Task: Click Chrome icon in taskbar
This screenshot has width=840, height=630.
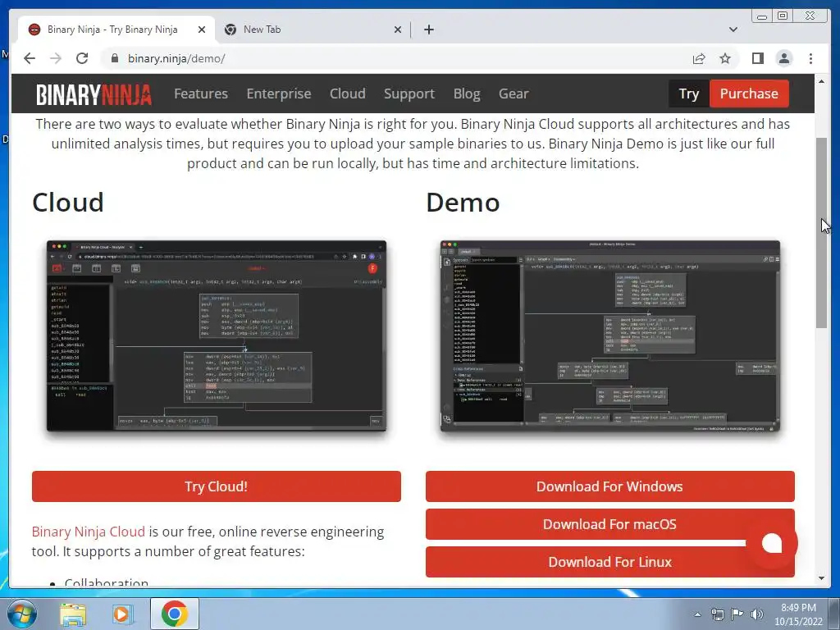Action: (174, 614)
